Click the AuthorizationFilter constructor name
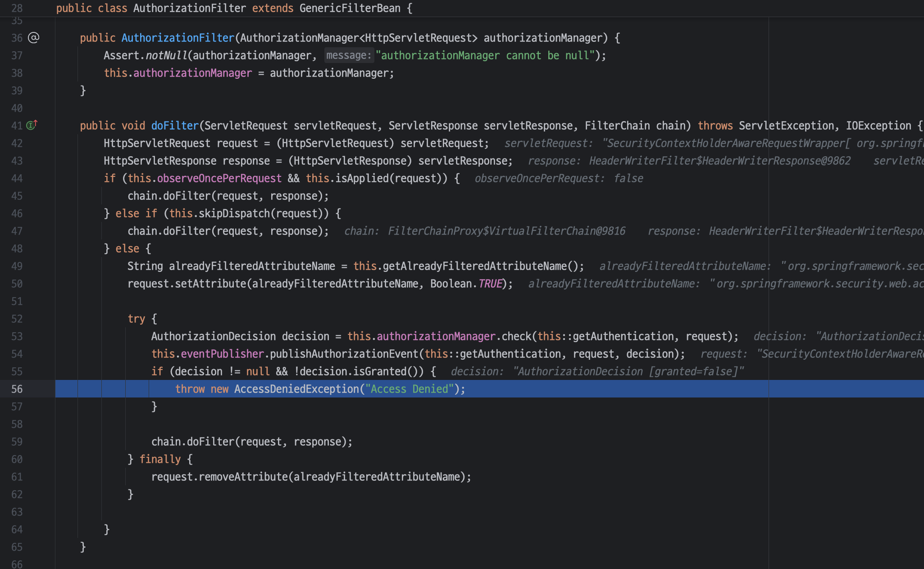The image size is (924, 569). point(178,38)
